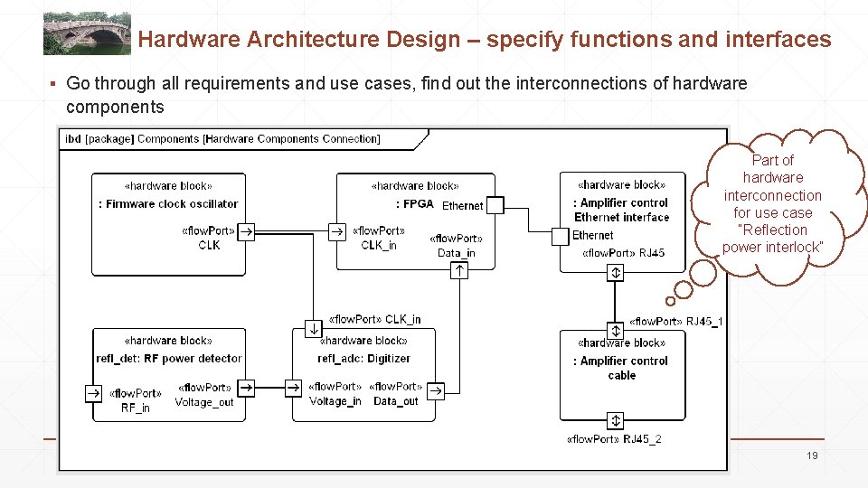Image resolution: width=868 pixels, height=488 pixels.
Task: Click the 'RF_in' port label
Action: (135, 408)
